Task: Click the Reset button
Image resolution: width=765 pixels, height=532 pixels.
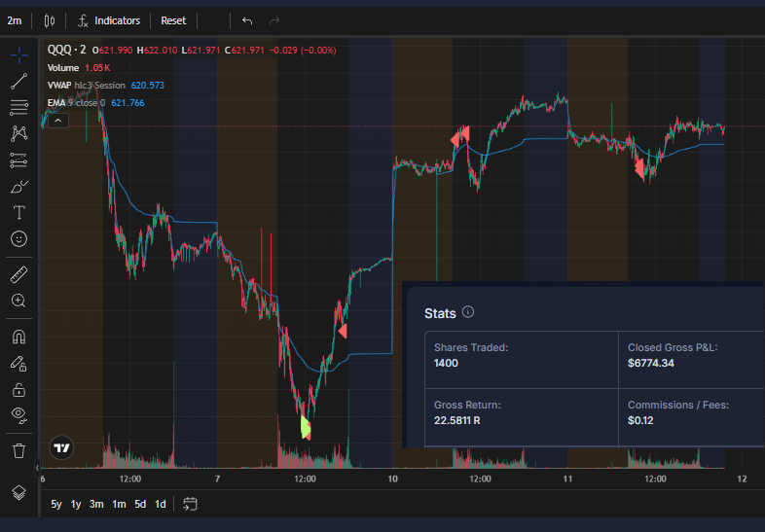Action: coord(173,21)
